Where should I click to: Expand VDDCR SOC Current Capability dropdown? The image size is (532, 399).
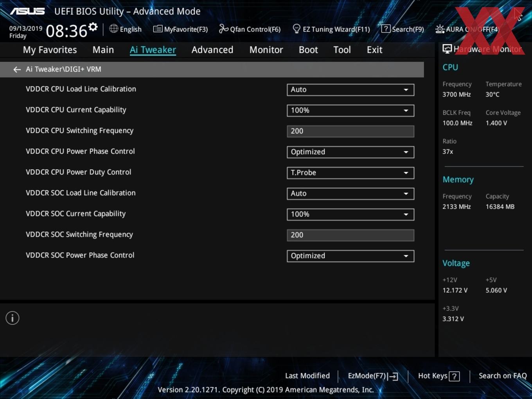click(x=350, y=214)
